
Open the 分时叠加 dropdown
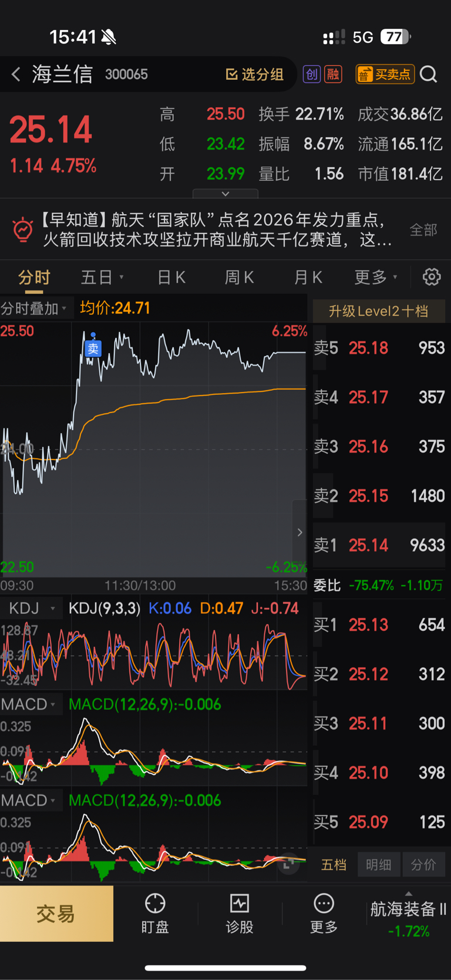coord(35,309)
